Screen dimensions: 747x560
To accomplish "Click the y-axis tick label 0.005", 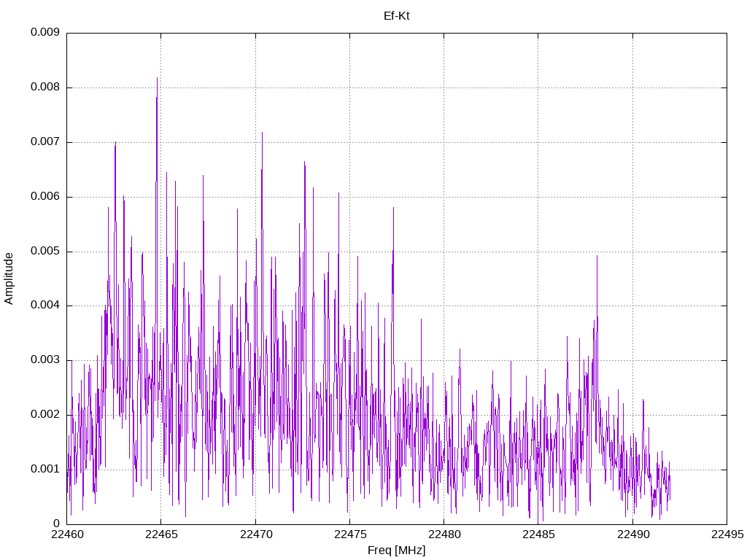I will pyautogui.click(x=45, y=251).
